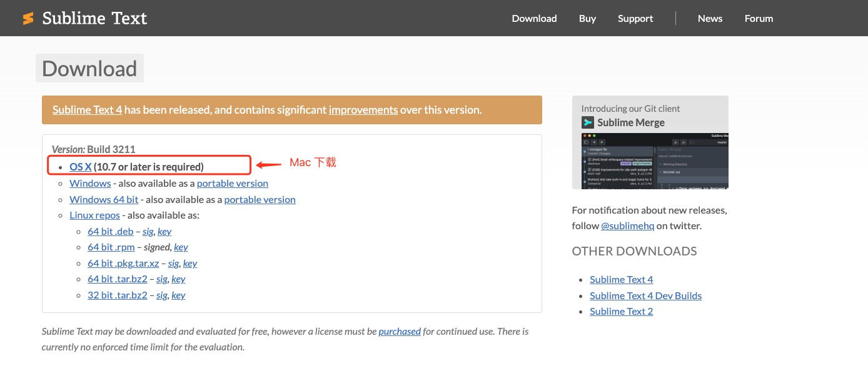Download the 32 bit .tar.bz2 archive

(118, 295)
